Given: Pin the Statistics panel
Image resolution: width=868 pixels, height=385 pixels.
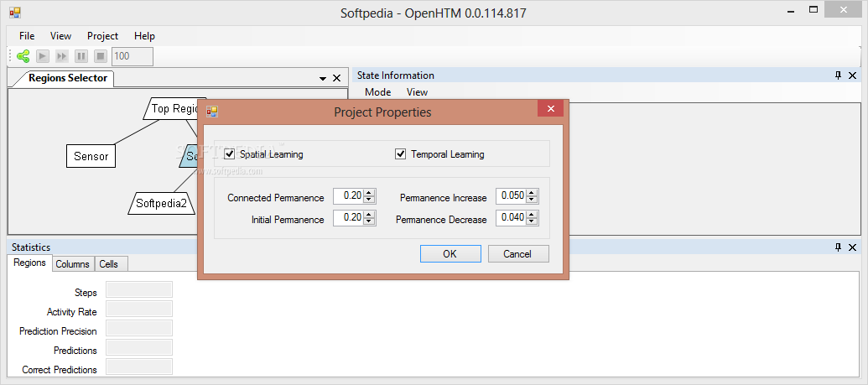Looking at the screenshot, I should pos(838,247).
